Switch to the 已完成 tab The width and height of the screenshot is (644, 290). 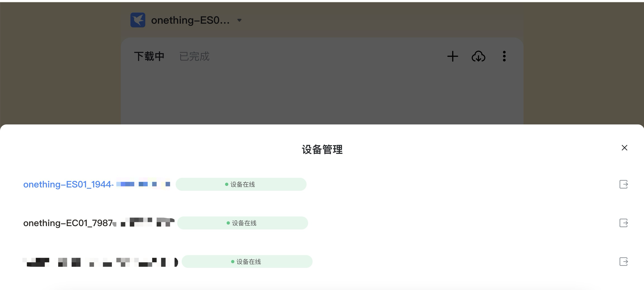click(x=194, y=56)
